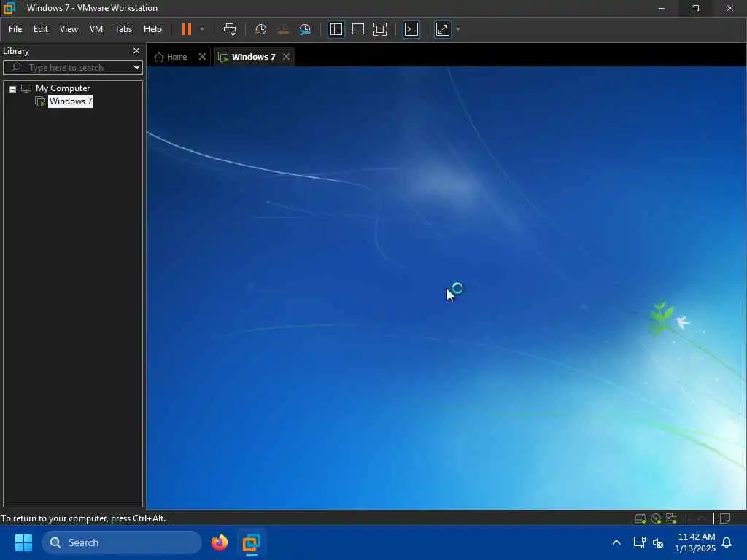Click the muted volume tray icon
The image size is (747, 560).
[x=658, y=542]
